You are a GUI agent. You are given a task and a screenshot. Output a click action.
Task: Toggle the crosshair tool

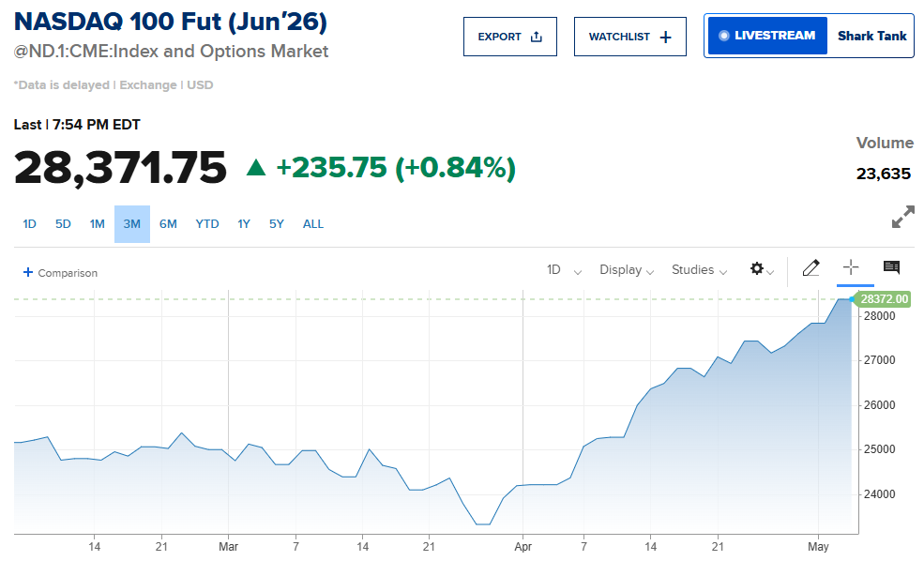coord(851,267)
